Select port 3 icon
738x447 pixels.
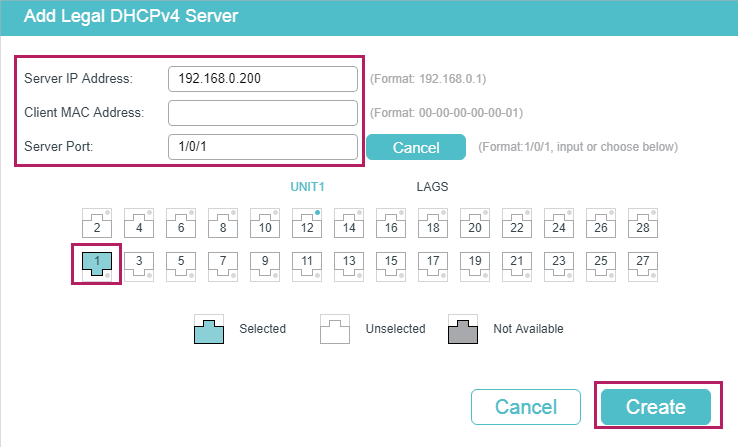tap(139, 267)
